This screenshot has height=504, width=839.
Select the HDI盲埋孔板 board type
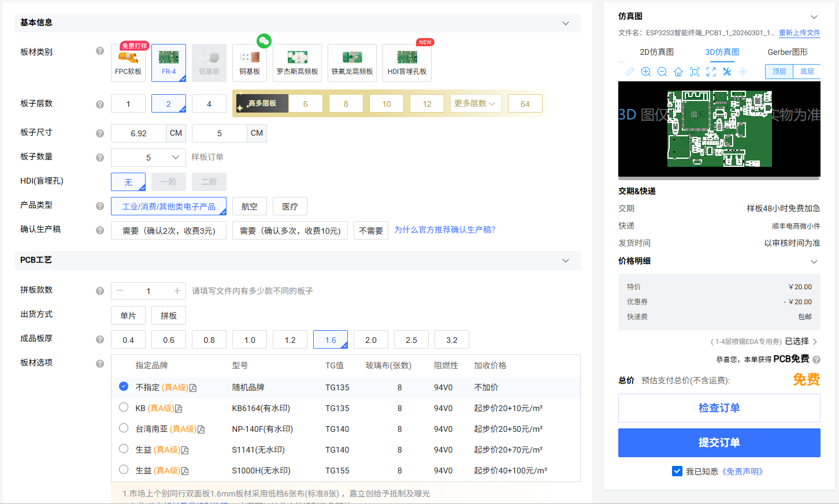(x=407, y=63)
